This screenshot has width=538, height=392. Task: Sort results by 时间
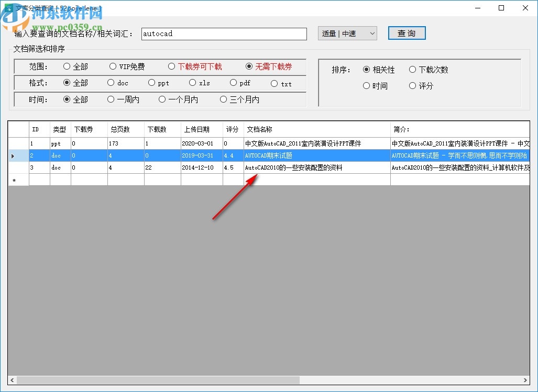[366, 85]
